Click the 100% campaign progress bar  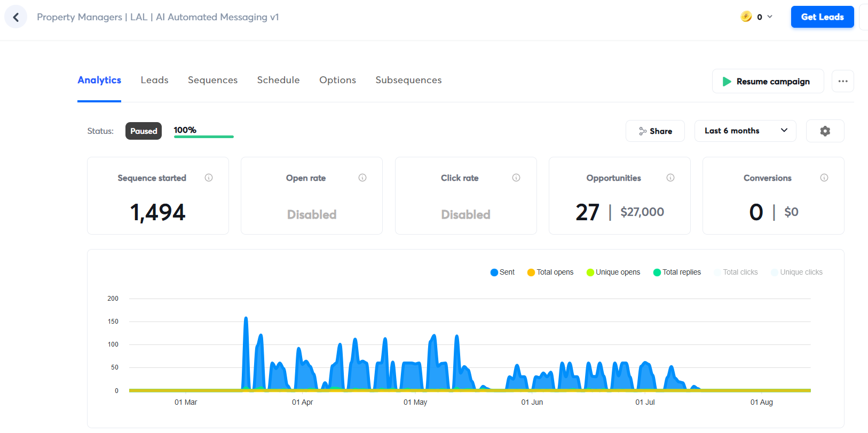point(203,137)
